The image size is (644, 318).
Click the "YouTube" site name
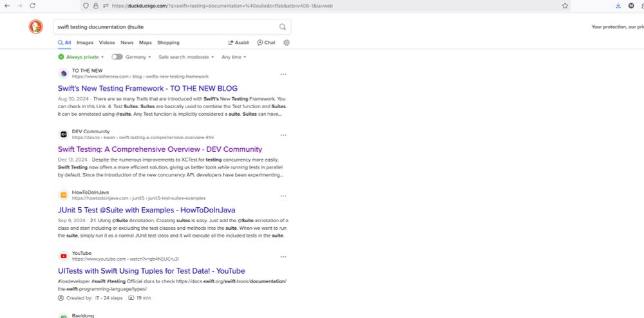[x=82, y=253]
